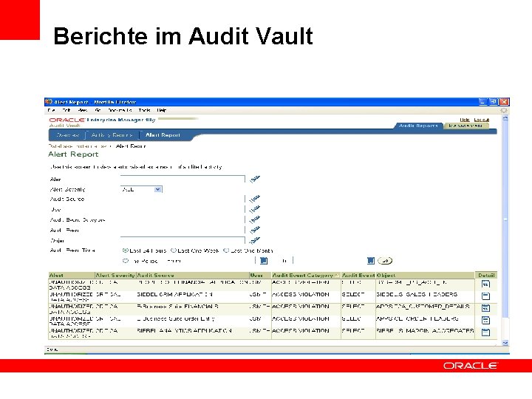This screenshot has height=399, width=532.
Task: Open lookup icon for Audit Event Category
Action: 255,219
